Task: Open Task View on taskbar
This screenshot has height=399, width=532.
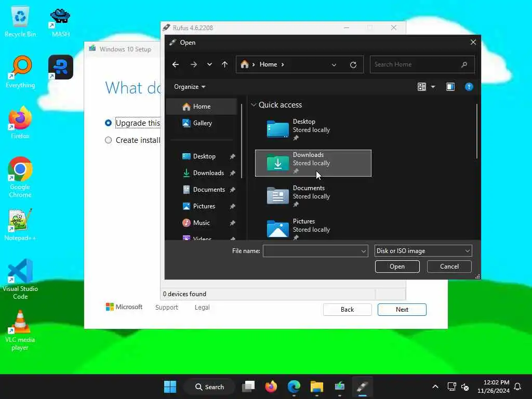Action: pyautogui.click(x=248, y=387)
